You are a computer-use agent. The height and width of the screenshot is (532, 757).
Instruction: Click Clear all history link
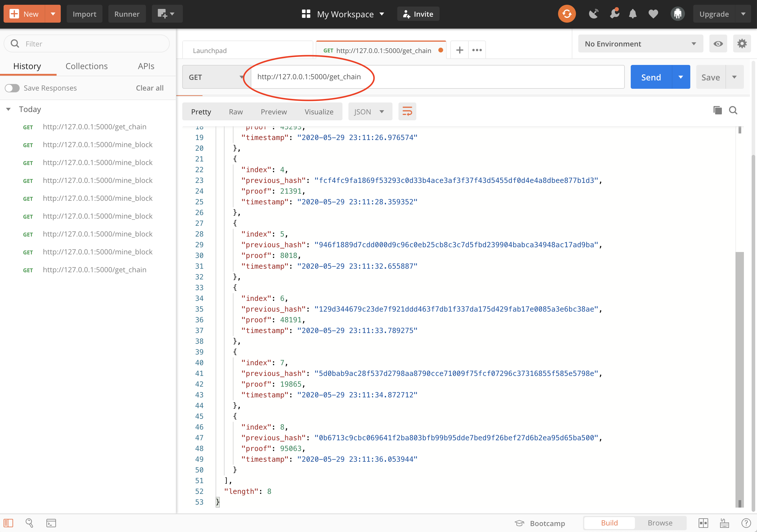click(150, 88)
